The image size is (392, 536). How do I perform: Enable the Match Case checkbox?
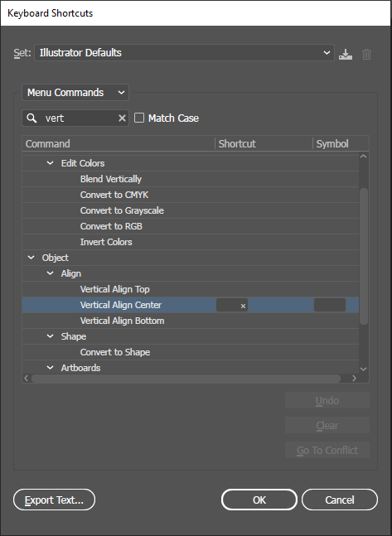tap(139, 118)
